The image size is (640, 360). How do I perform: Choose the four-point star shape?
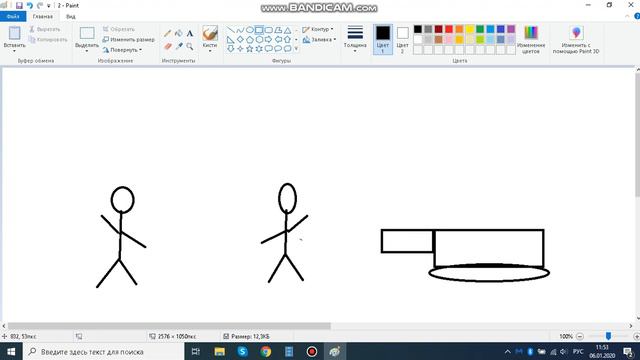(x=240, y=49)
